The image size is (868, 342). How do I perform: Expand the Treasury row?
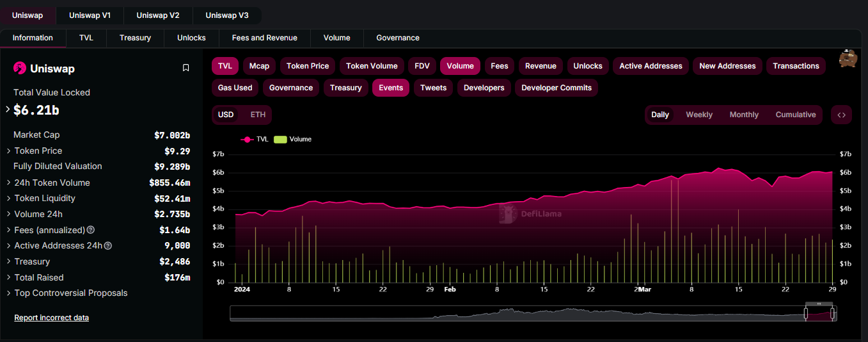coord(9,262)
